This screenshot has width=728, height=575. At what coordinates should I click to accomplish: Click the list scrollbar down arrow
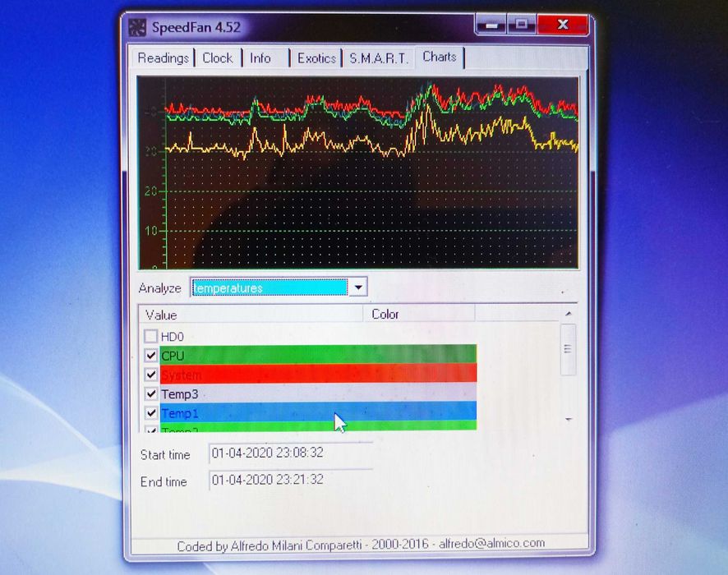coord(569,419)
